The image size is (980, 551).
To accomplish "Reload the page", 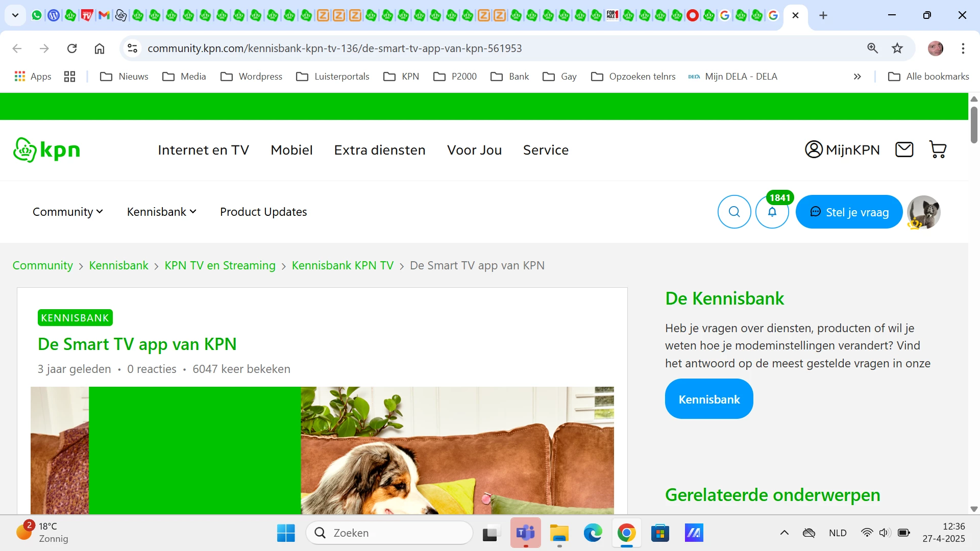I will coord(72,48).
